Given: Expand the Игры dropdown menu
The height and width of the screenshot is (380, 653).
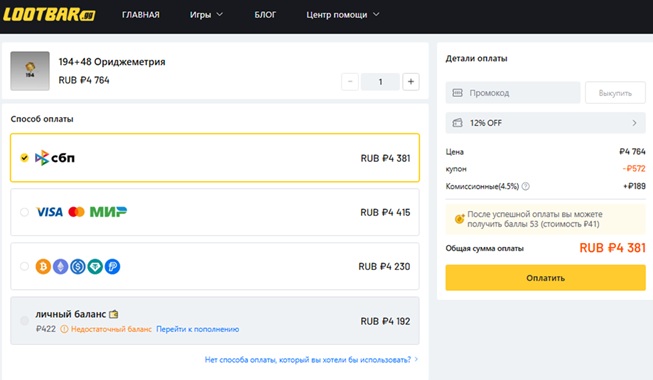Looking at the screenshot, I should (x=206, y=15).
